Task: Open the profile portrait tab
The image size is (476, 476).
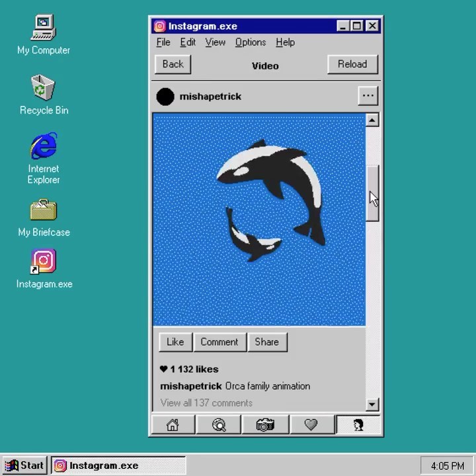Action: click(x=358, y=424)
